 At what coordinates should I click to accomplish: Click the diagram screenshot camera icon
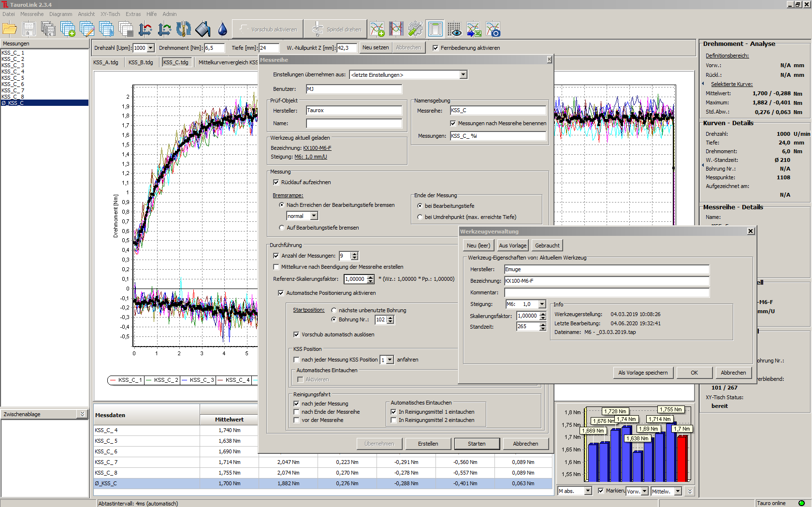(x=493, y=29)
